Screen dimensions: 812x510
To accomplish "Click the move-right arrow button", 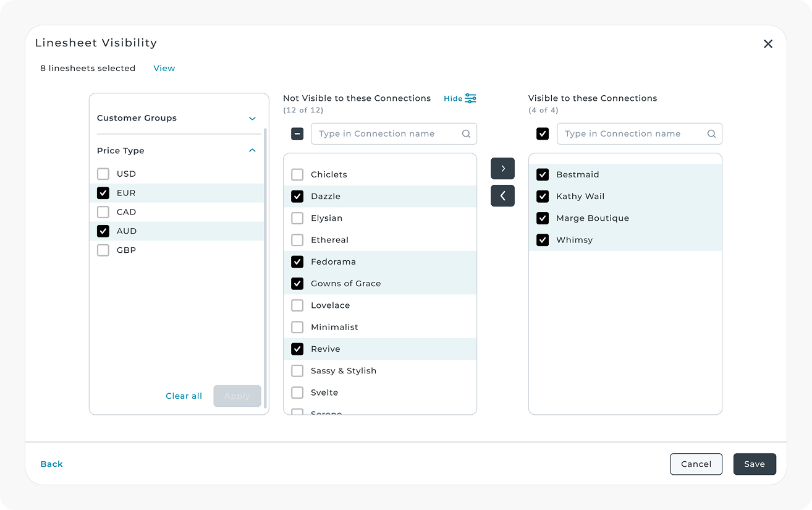I will click(x=502, y=168).
